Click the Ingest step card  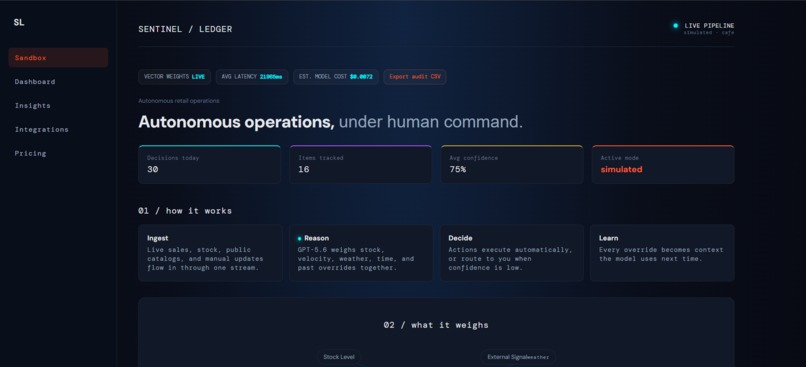click(210, 253)
